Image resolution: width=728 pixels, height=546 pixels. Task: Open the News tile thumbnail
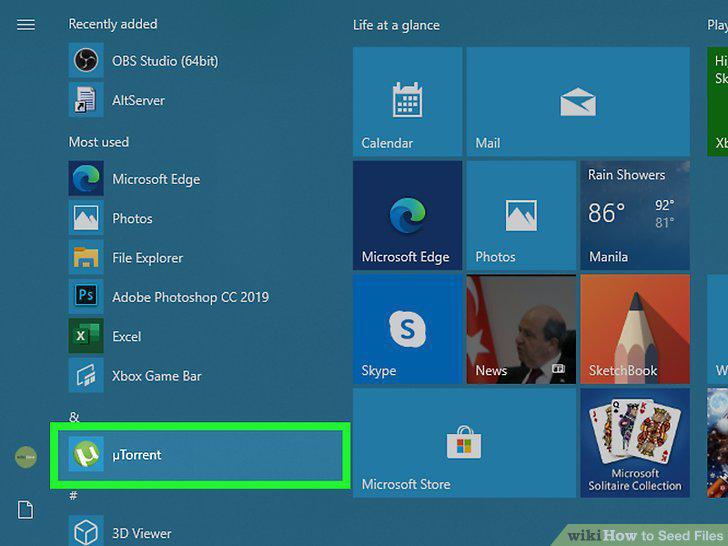click(x=521, y=329)
